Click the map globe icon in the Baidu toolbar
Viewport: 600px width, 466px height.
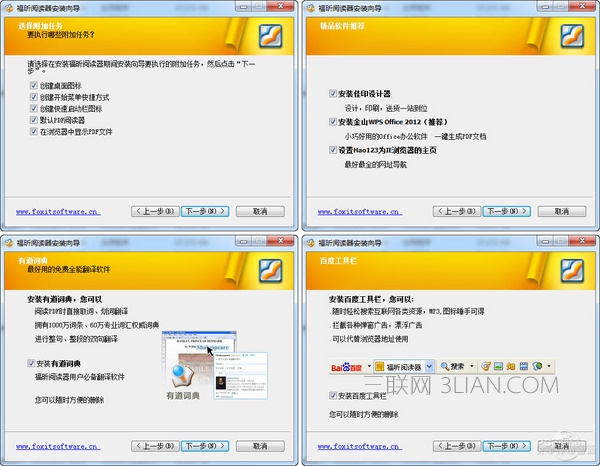point(537,367)
